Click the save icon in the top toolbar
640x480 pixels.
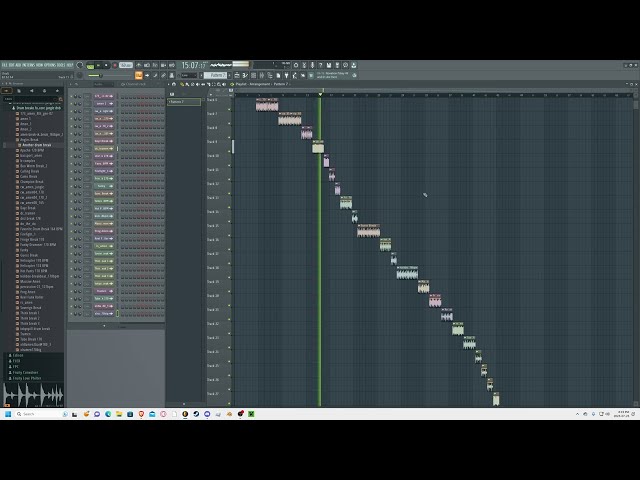click(x=329, y=65)
